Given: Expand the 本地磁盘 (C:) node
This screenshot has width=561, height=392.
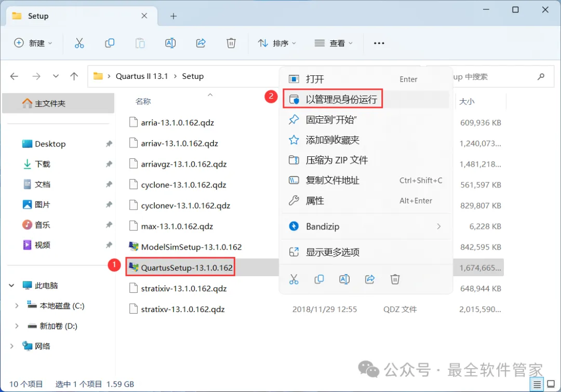Looking at the screenshot, I should (17, 306).
